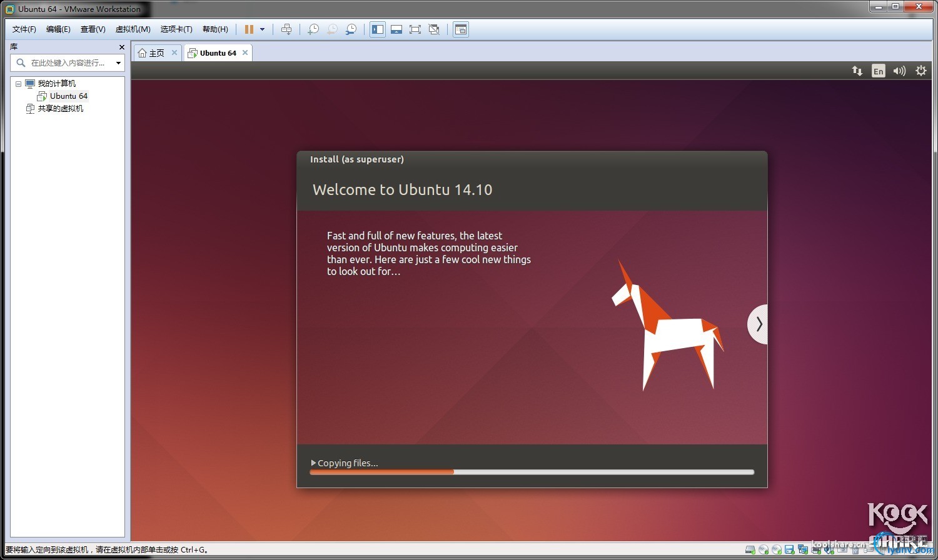This screenshot has width=938, height=560.
Task: Enter full screen mode
Action: pos(415,29)
